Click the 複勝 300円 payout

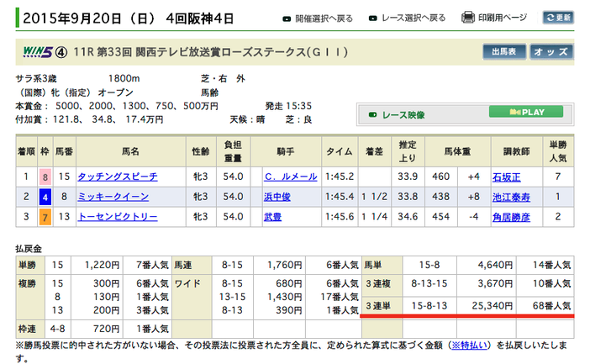click(x=107, y=283)
